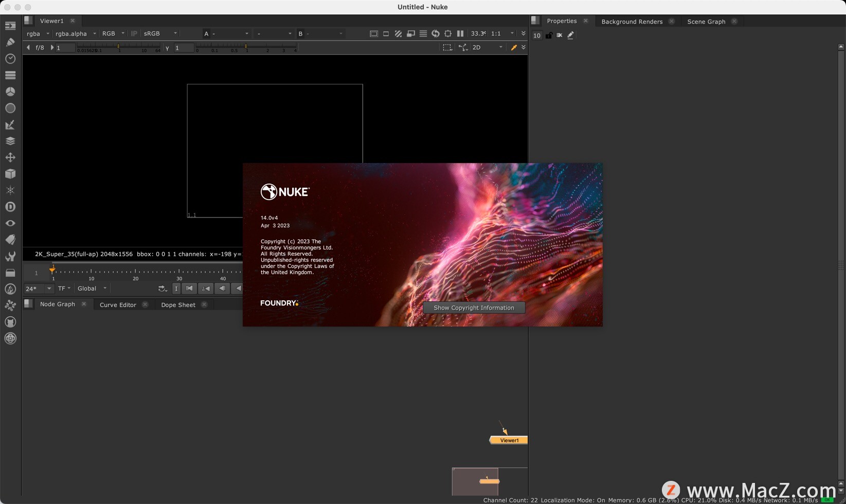This screenshot has height=504, width=846.
Task: Open the Particles nodes menu
Action: [x=10, y=190]
